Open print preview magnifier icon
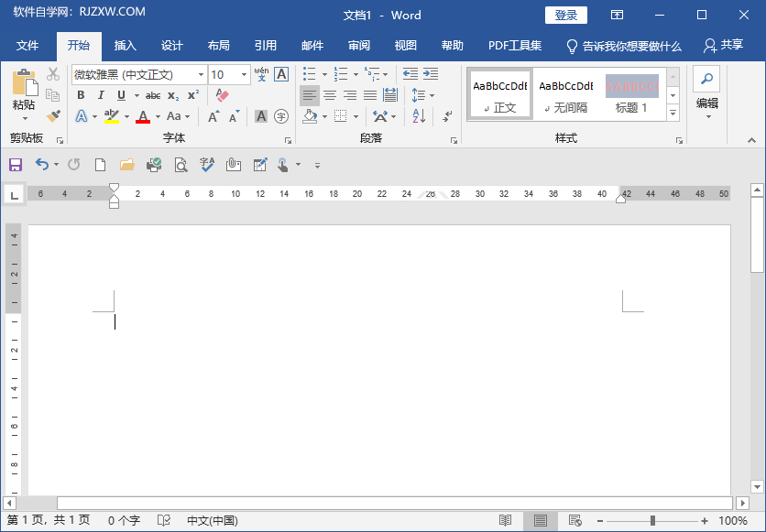The height and width of the screenshot is (532, 766). point(181,165)
